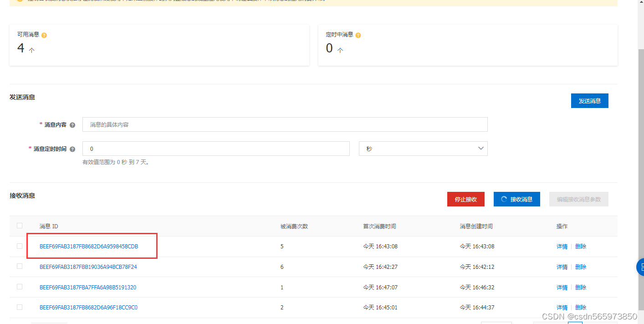
Task: Open message BEEF69FAB3187FB8682D6A9598458CDB
Action: 89,247
